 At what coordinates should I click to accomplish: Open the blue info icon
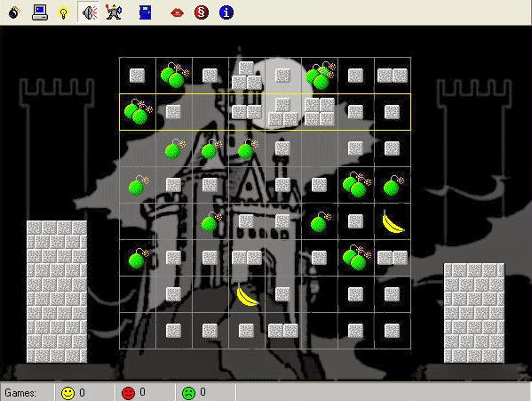(x=226, y=12)
